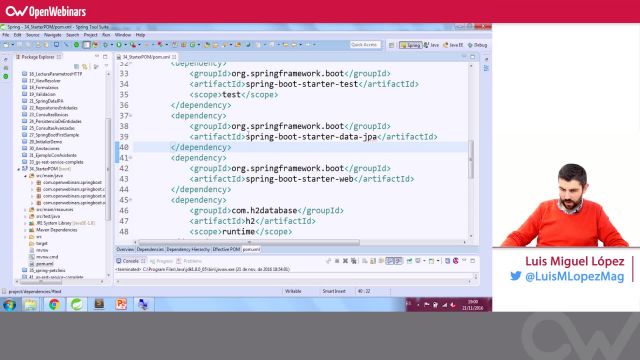The image size is (640, 360).
Task: Collapse the src/main/java folder
Action: [25, 176]
